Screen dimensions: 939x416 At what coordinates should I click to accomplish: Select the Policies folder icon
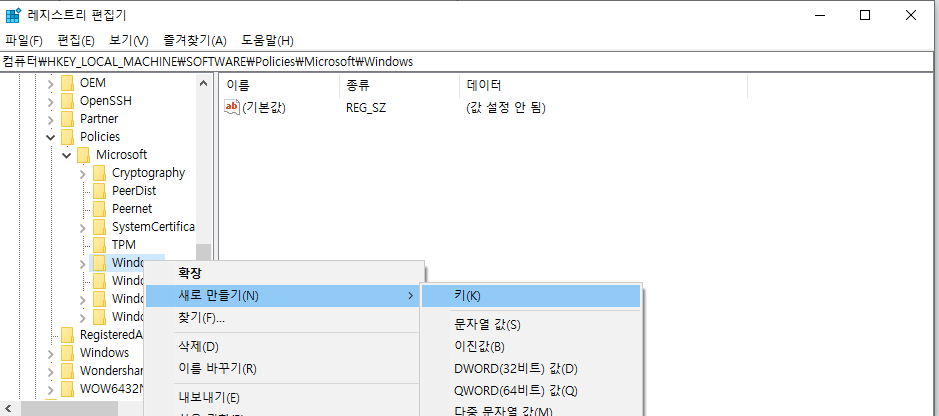tap(68, 136)
